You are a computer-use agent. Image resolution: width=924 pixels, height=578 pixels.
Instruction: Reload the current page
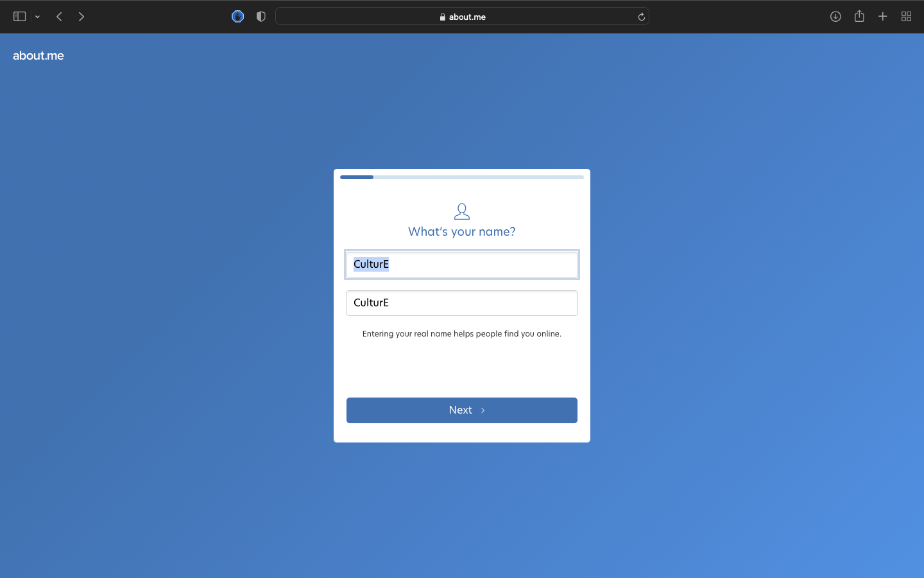pos(641,17)
